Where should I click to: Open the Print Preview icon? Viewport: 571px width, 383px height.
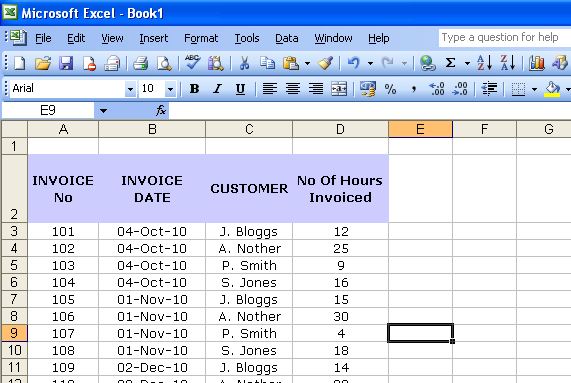[x=164, y=63]
